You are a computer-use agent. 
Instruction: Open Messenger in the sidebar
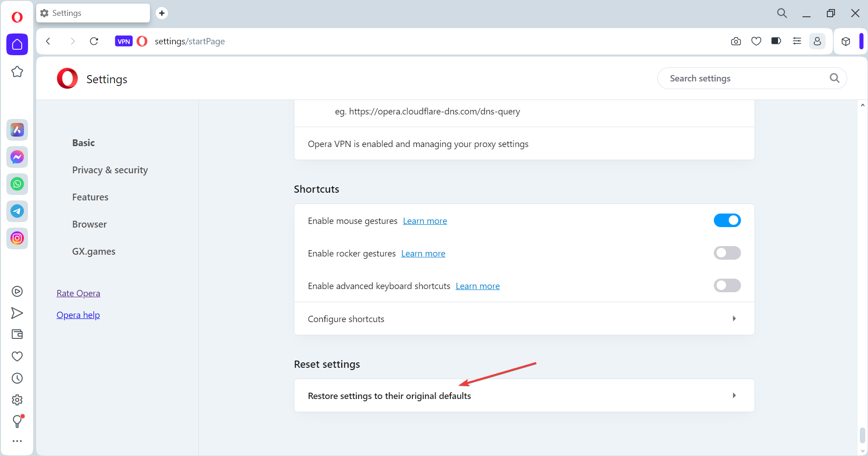pyautogui.click(x=17, y=157)
